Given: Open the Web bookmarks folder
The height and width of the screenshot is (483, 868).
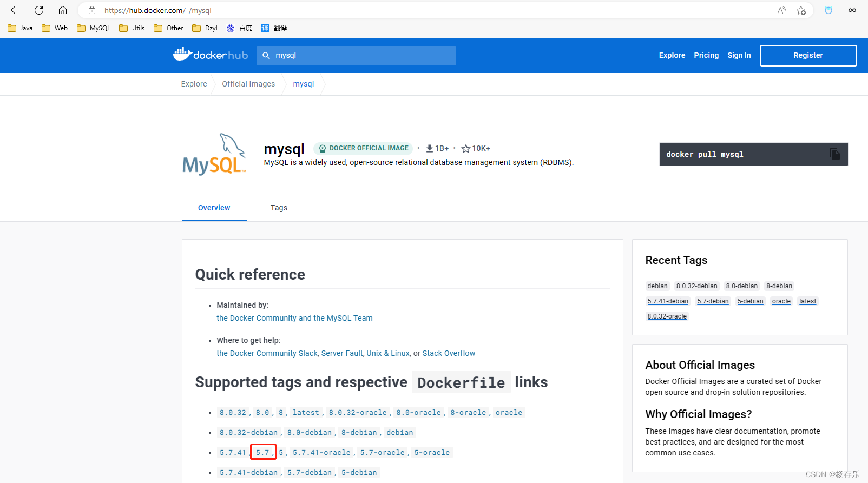Looking at the screenshot, I should point(55,28).
